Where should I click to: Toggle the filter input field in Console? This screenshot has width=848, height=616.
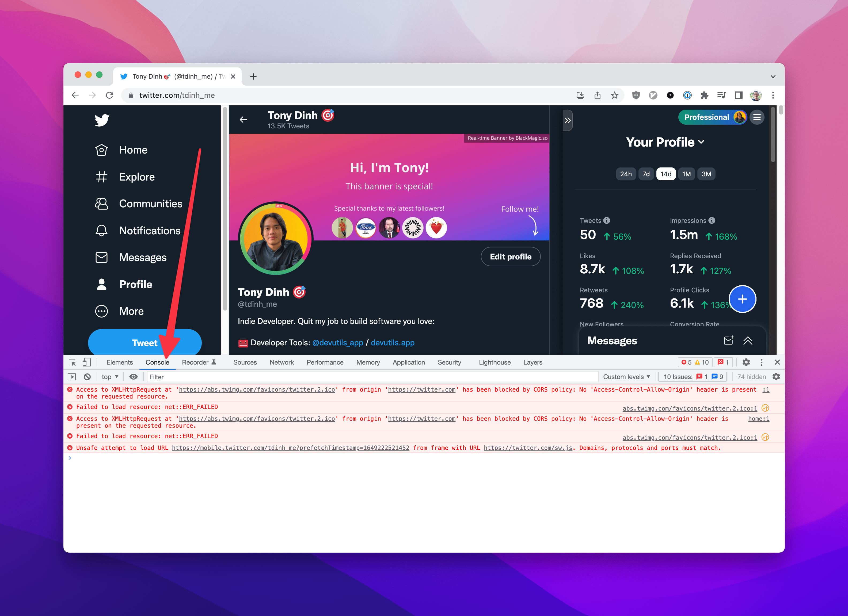click(x=155, y=376)
